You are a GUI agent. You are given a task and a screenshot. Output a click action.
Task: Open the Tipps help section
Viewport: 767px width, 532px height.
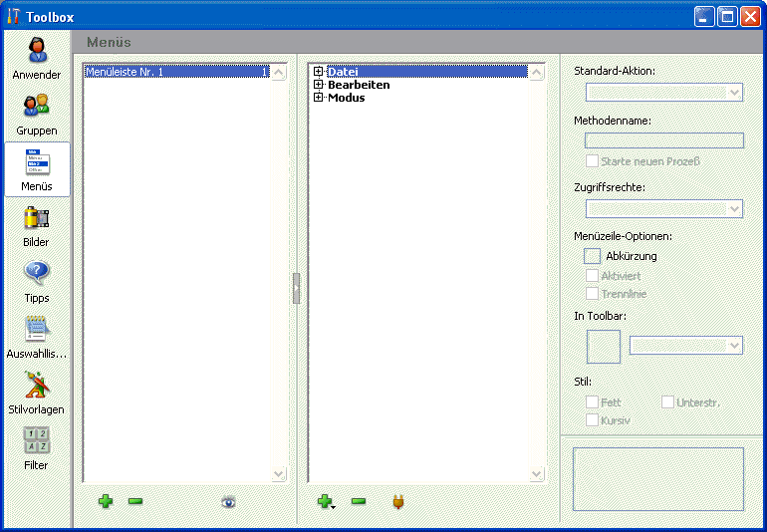[x=37, y=281]
